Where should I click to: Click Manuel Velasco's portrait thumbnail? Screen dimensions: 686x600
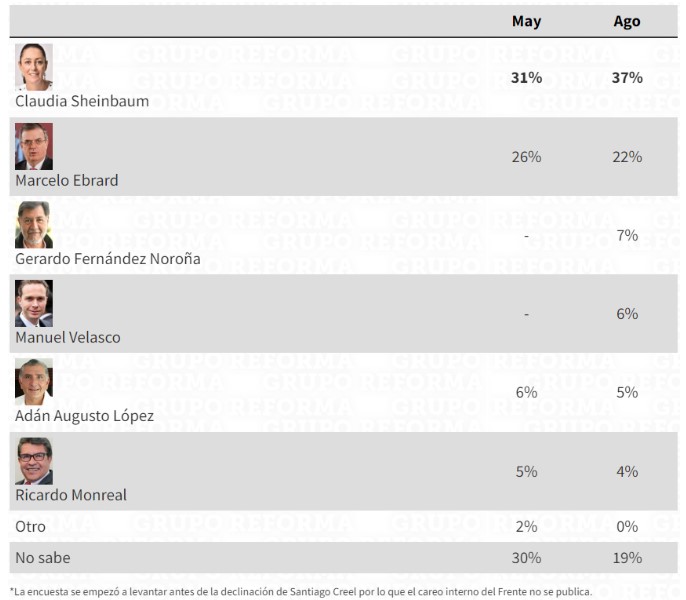click(34, 303)
